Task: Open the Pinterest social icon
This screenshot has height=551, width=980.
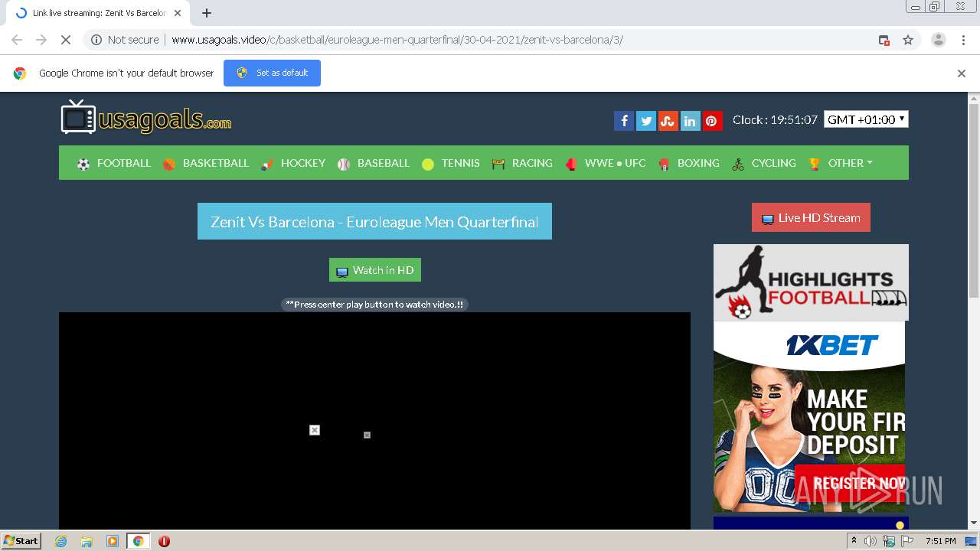Action: tap(712, 121)
